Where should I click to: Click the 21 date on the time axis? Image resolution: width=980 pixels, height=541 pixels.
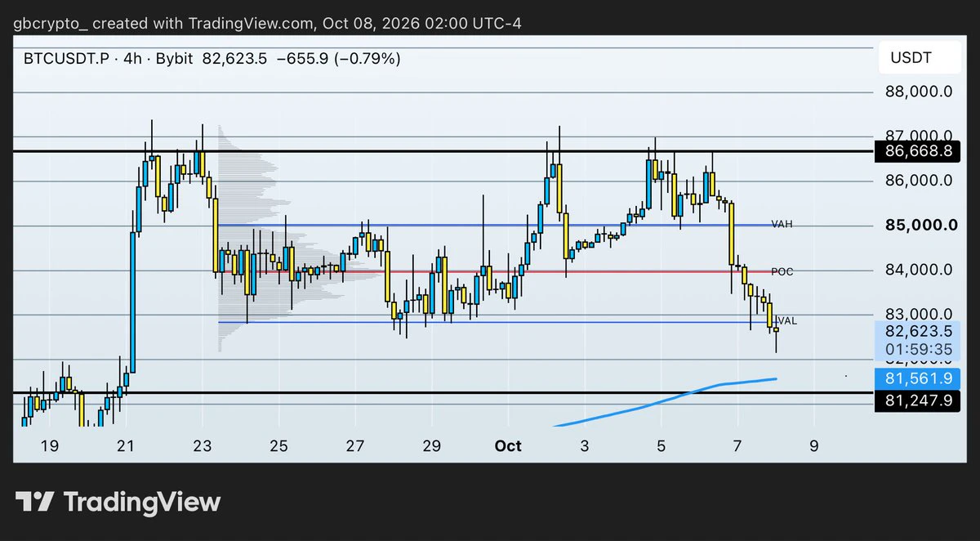pos(126,445)
